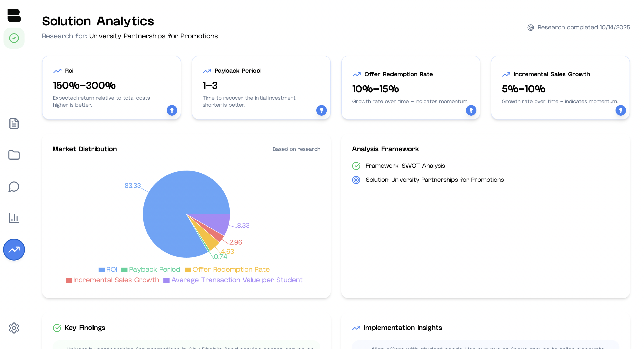Click the 4.63 pie chart label
Image resolution: width=644 pixels, height=349 pixels.
click(228, 251)
